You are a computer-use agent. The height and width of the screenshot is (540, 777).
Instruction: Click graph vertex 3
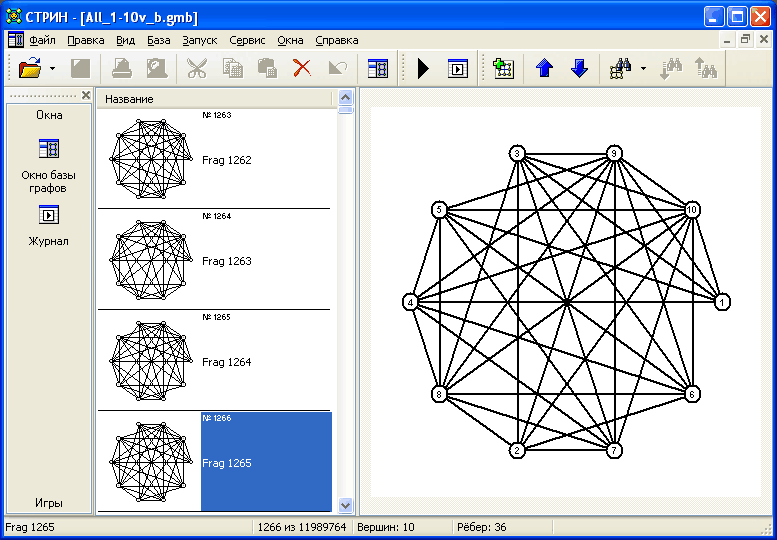pos(517,154)
